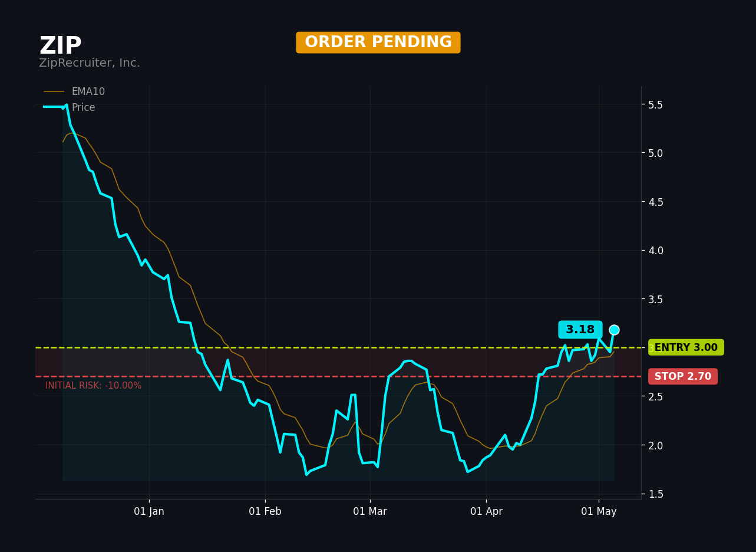Image resolution: width=756 pixels, height=552 pixels.
Task: Click the 2.0 y-axis tick label
Action: click(656, 445)
